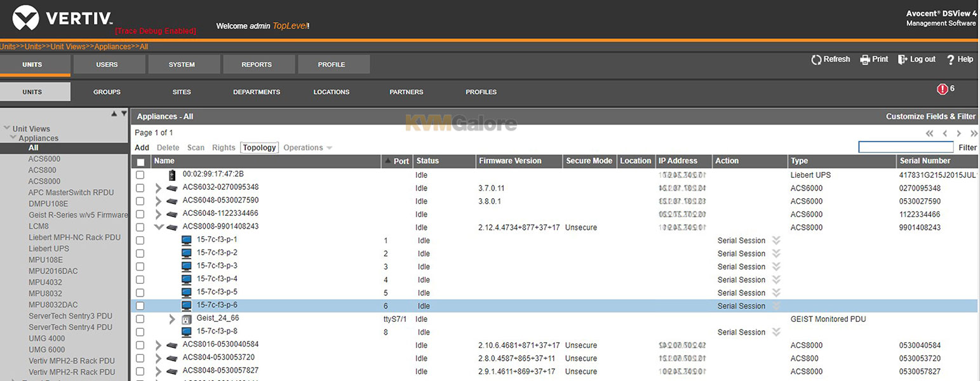Click the UPS battery icon for 00:02:99:17:47:2B
The height and width of the screenshot is (381, 980).
coord(171,175)
